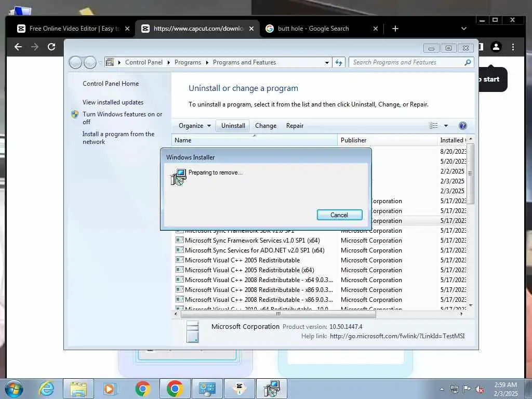Click the change view icon

(x=434, y=126)
